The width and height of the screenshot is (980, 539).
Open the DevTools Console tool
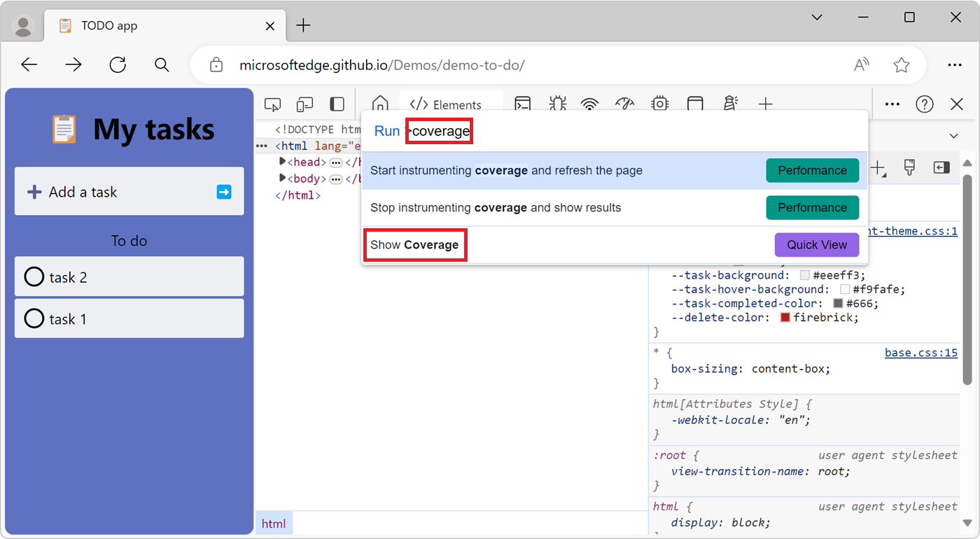tap(523, 103)
